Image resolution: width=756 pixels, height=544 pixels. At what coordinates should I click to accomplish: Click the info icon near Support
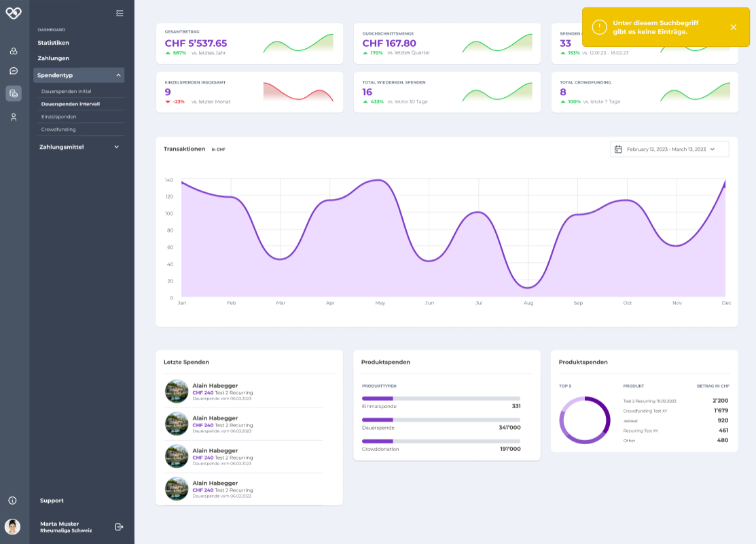point(13,500)
